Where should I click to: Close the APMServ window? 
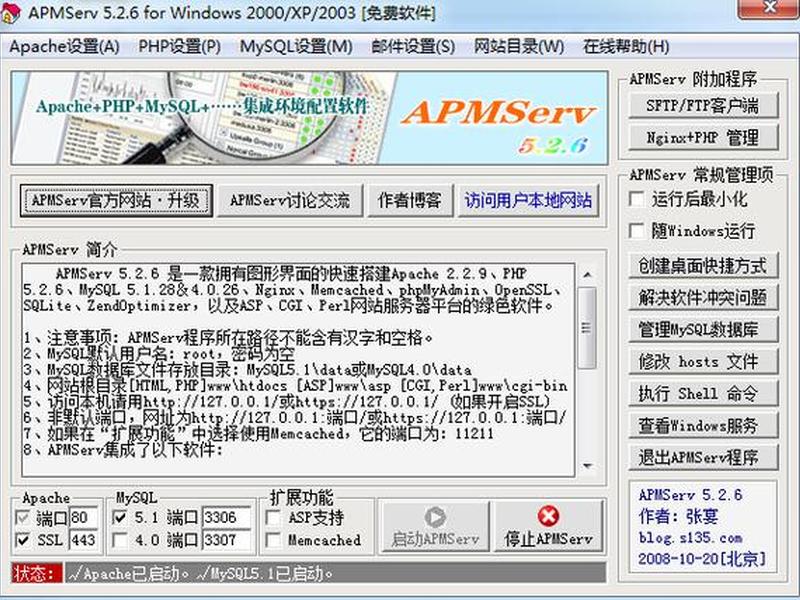769,8
